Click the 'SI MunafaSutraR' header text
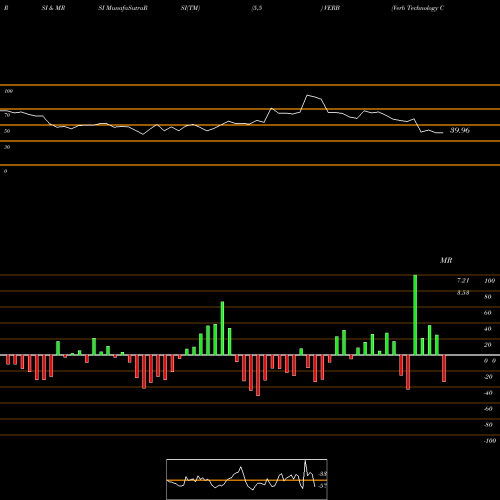 click(123, 8)
